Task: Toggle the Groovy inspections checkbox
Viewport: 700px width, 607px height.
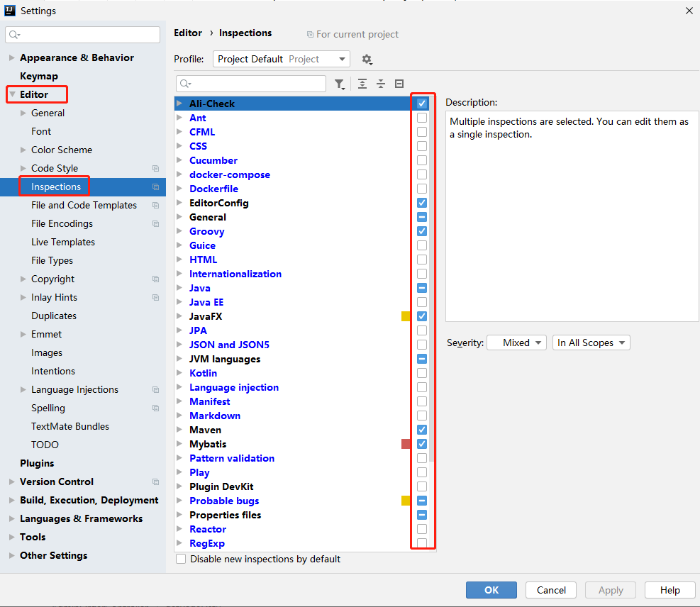Action: (422, 231)
